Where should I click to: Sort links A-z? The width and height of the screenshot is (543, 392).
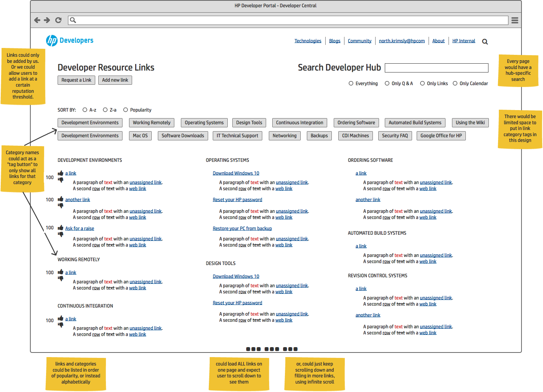tap(85, 110)
